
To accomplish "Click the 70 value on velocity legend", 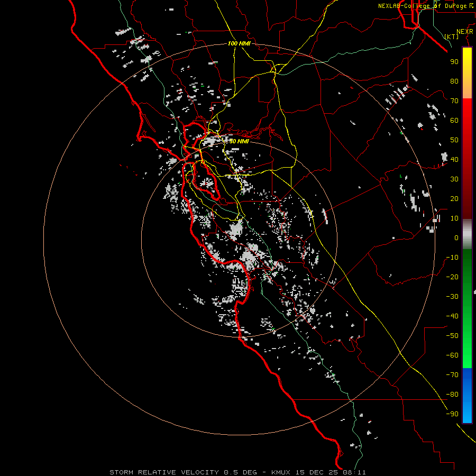I will pyautogui.click(x=454, y=101).
